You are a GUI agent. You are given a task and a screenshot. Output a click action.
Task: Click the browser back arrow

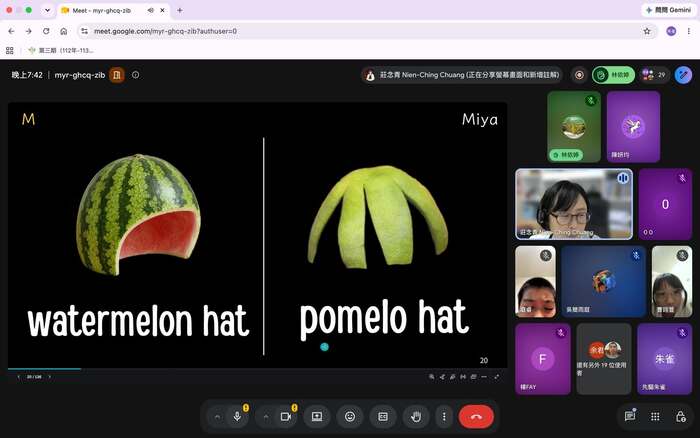tap(11, 31)
